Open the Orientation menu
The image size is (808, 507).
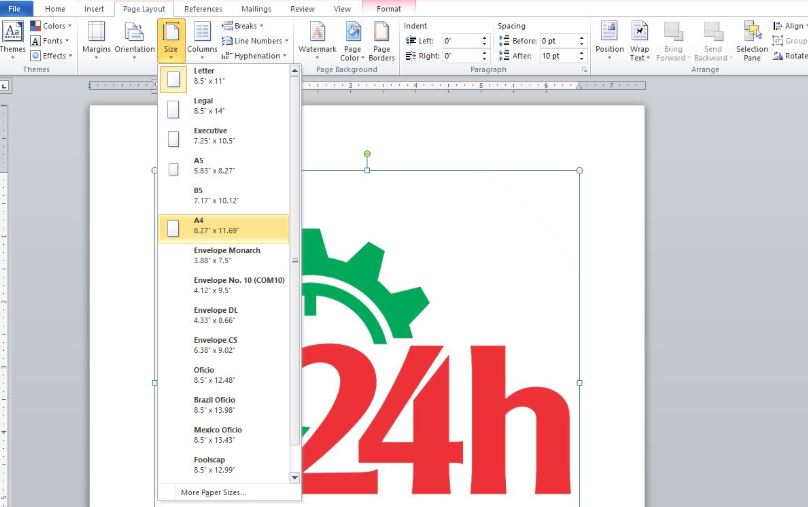pos(134,40)
